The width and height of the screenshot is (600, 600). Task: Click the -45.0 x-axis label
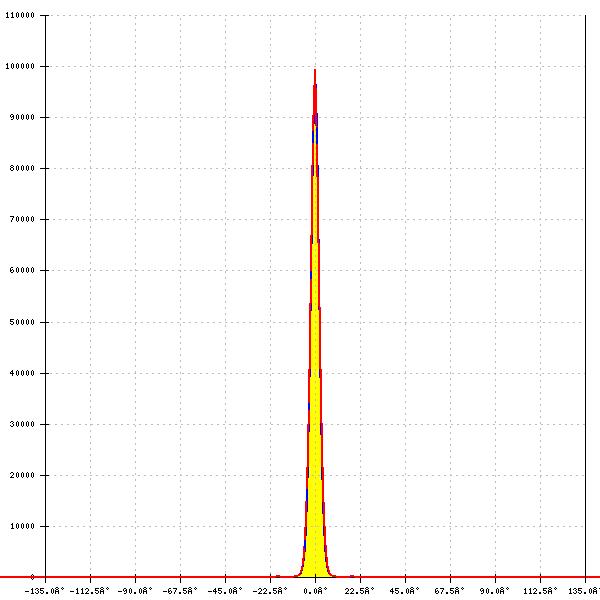(x=225, y=591)
